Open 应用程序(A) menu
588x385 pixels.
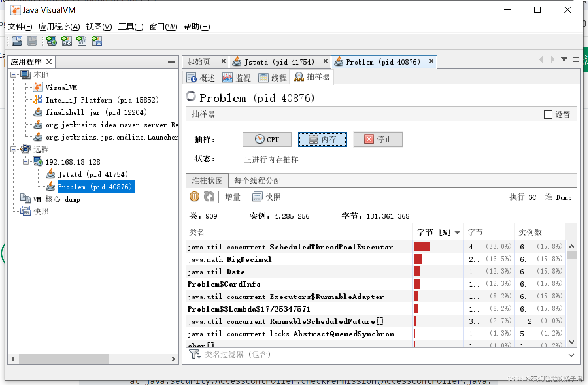[x=59, y=27]
